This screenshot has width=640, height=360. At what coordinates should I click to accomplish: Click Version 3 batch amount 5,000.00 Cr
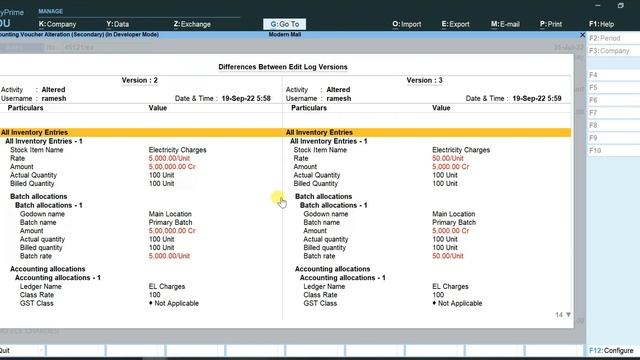(x=451, y=231)
